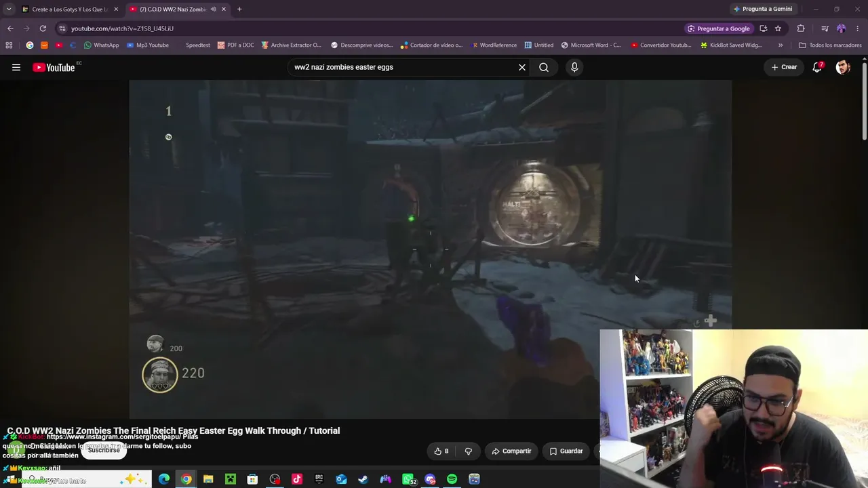
Task: Open the PDF a DOC bookmark
Action: click(235, 45)
